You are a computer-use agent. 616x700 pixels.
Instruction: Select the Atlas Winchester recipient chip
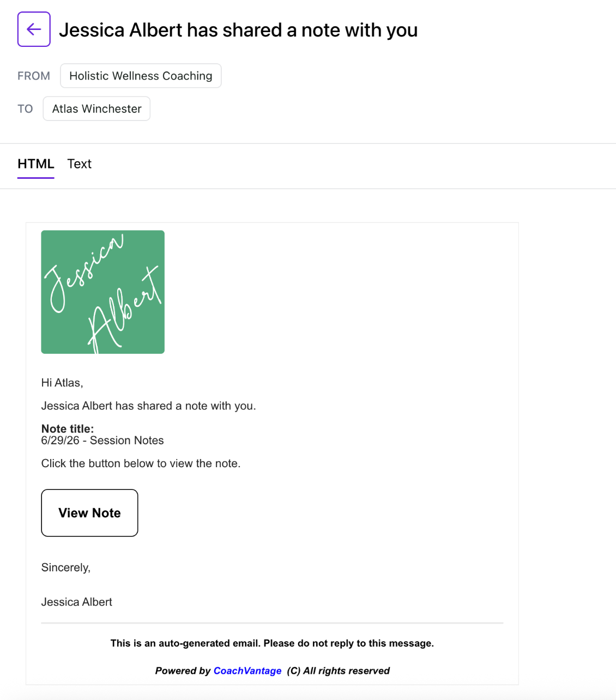(96, 108)
